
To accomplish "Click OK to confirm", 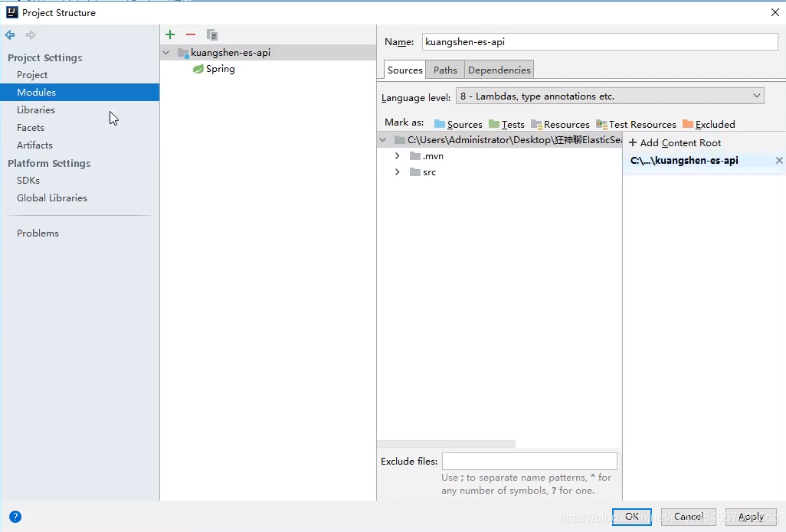I will click(x=631, y=517).
